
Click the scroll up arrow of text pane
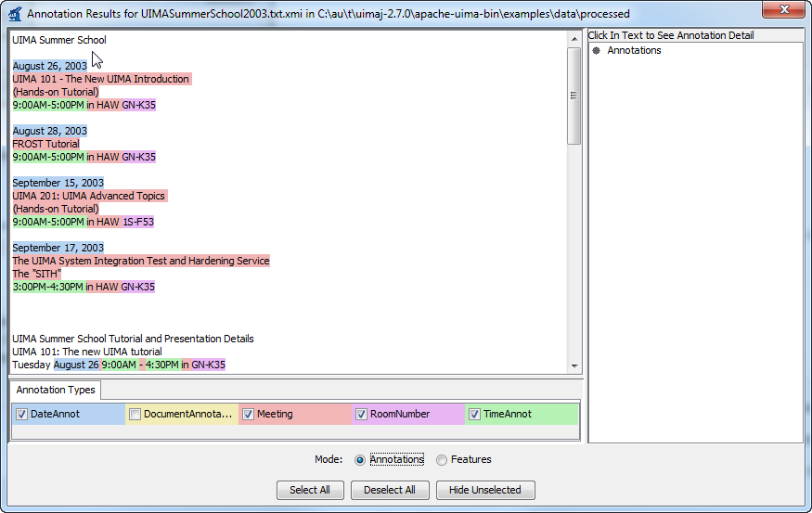click(574, 39)
